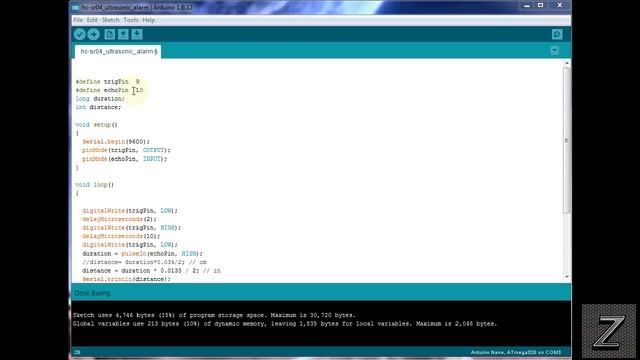This screenshot has width=640, height=360.
Task: Click the 'int distance;' line
Action: pos(98,107)
